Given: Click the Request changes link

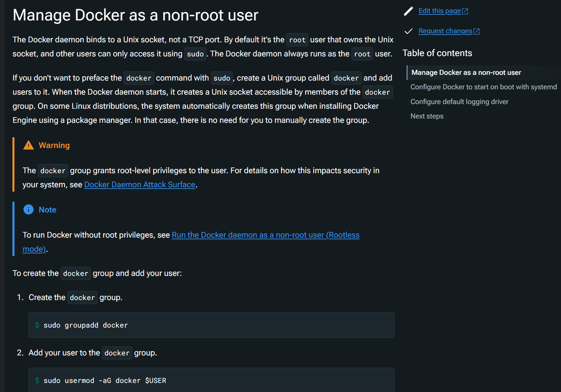Looking at the screenshot, I should click(x=446, y=31).
